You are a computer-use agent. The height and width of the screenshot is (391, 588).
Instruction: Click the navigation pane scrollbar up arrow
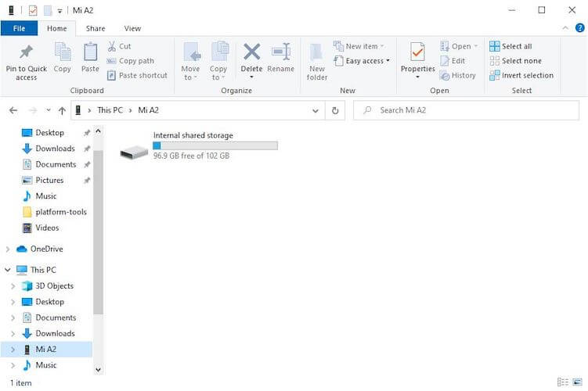(98, 131)
